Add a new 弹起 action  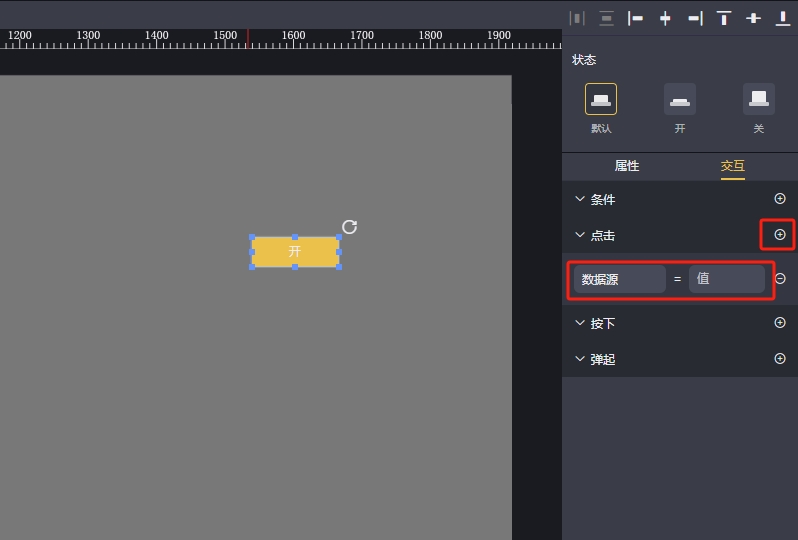tap(780, 359)
